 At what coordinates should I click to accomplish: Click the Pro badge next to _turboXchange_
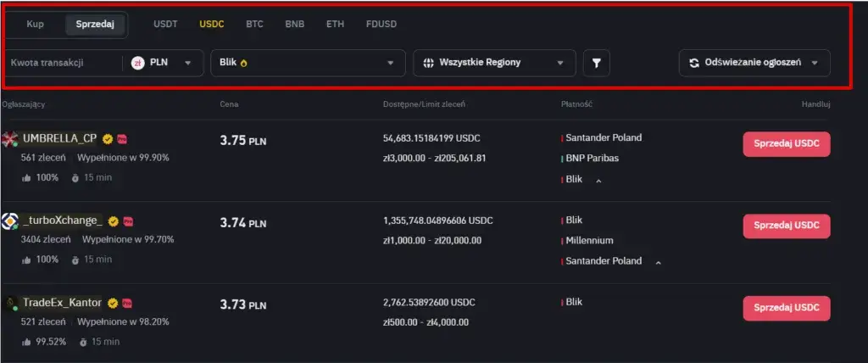pos(129,221)
